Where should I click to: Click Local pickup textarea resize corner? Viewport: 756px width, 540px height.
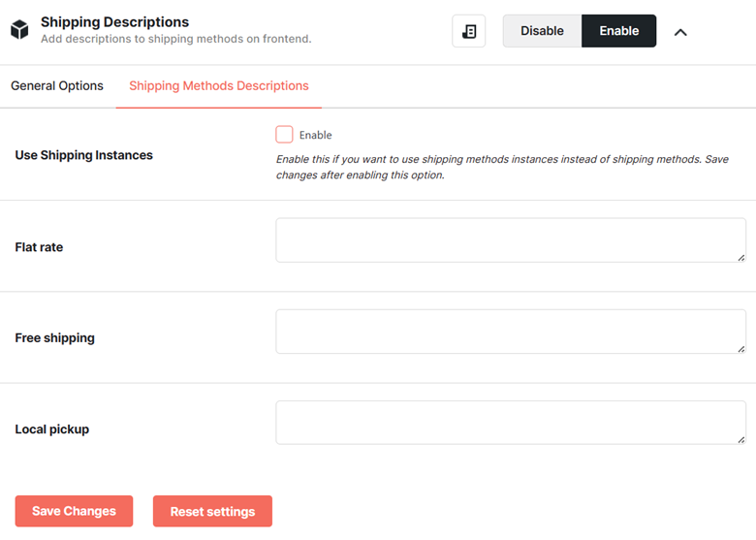[x=741, y=440]
